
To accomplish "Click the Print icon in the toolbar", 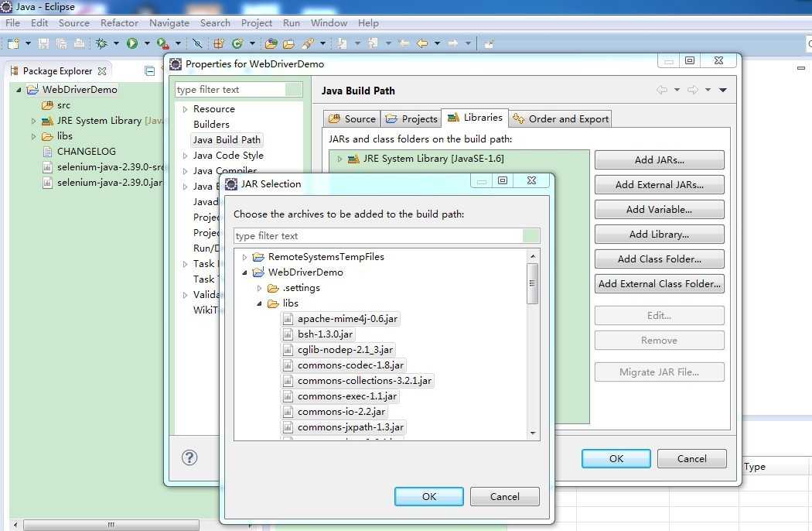I will click(79, 43).
